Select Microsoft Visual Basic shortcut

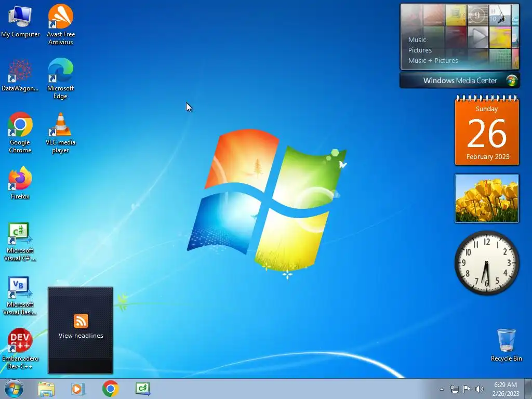pos(20,296)
